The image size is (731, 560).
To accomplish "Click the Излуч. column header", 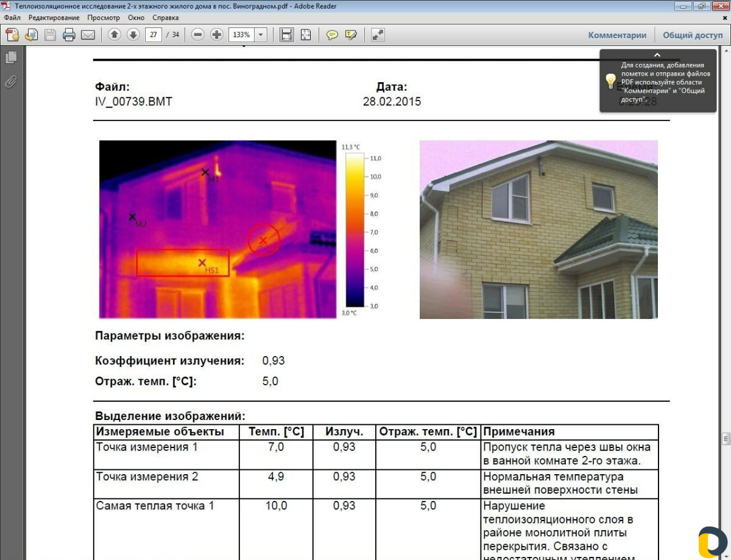I will 344,432.
